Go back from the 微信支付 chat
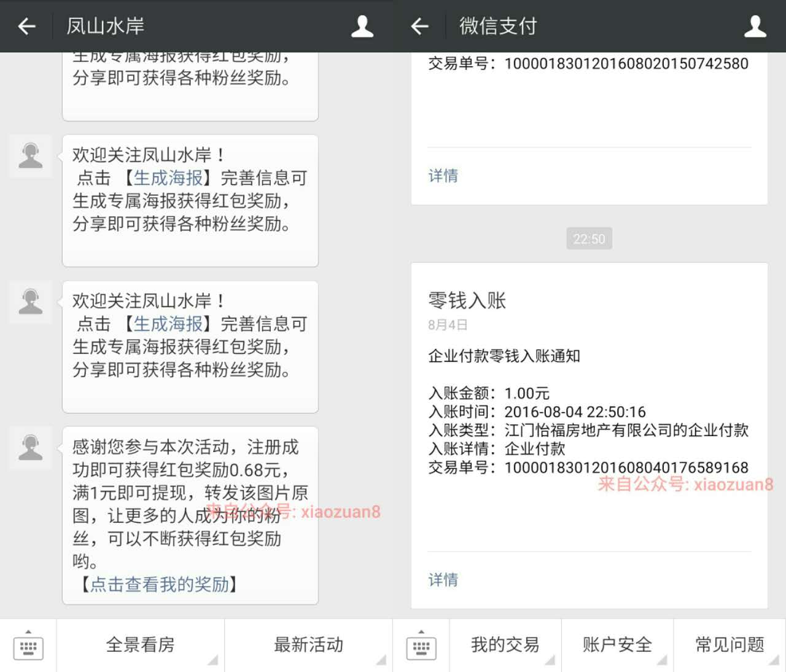This screenshot has height=672, width=786. (420, 26)
